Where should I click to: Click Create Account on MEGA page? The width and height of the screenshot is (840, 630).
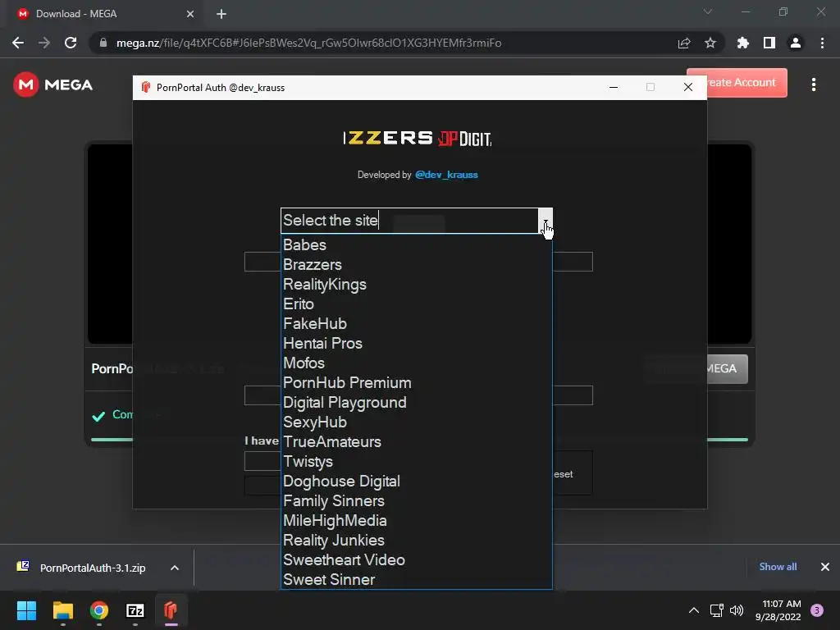pos(747,83)
